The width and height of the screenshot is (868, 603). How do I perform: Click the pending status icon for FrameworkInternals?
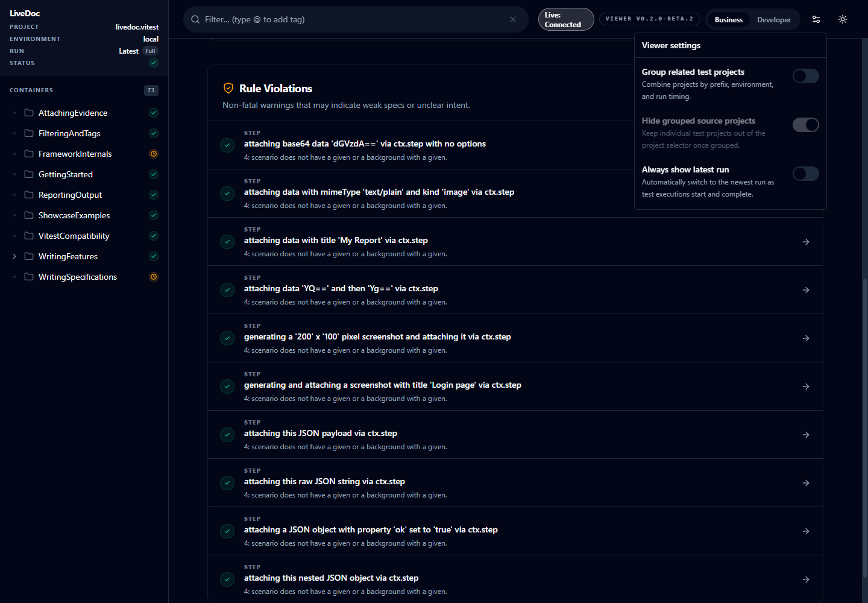[x=154, y=154]
